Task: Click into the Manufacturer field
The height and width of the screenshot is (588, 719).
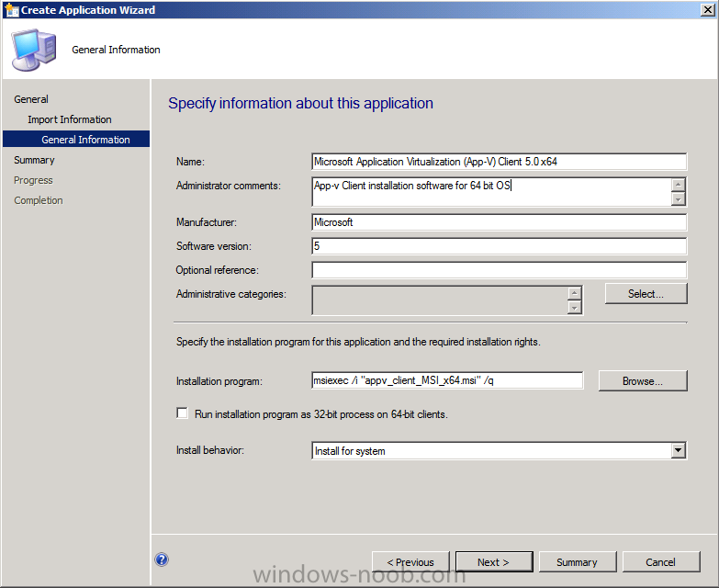Action: [499, 222]
